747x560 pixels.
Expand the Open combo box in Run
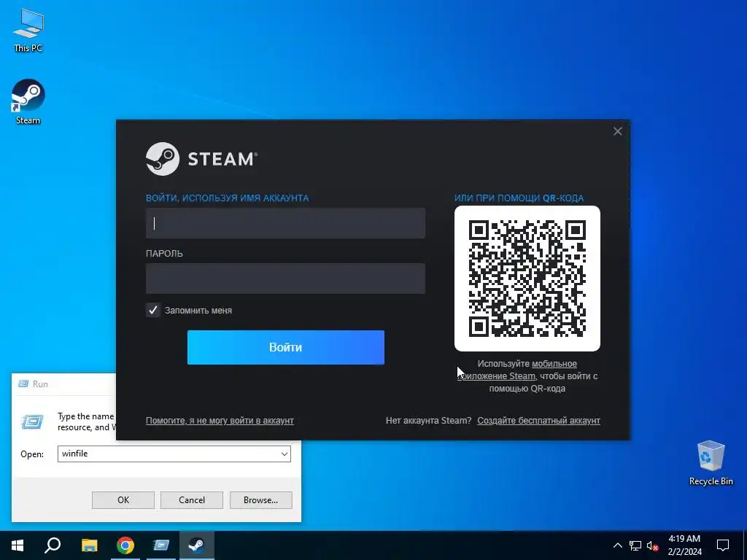(x=285, y=454)
